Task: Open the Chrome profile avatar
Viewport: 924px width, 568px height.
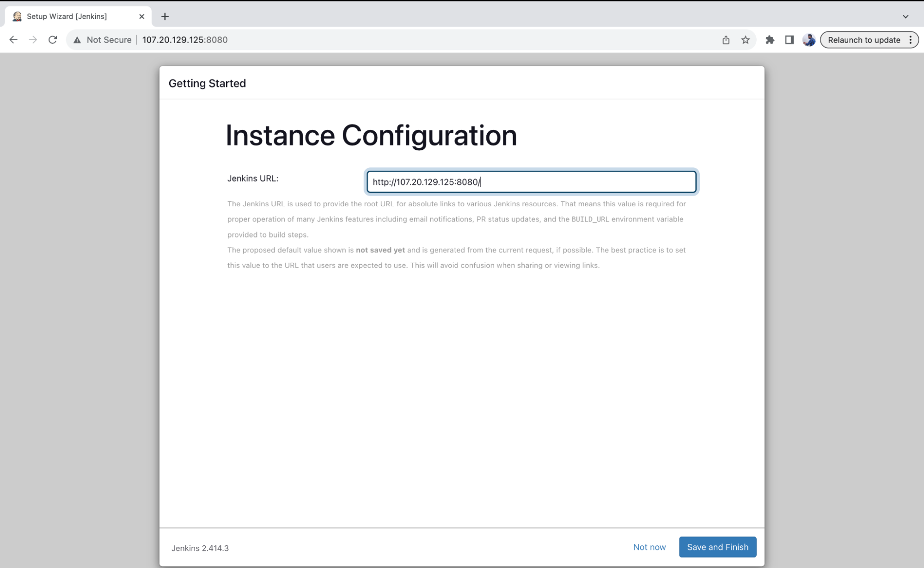Action: pos(808,40)
